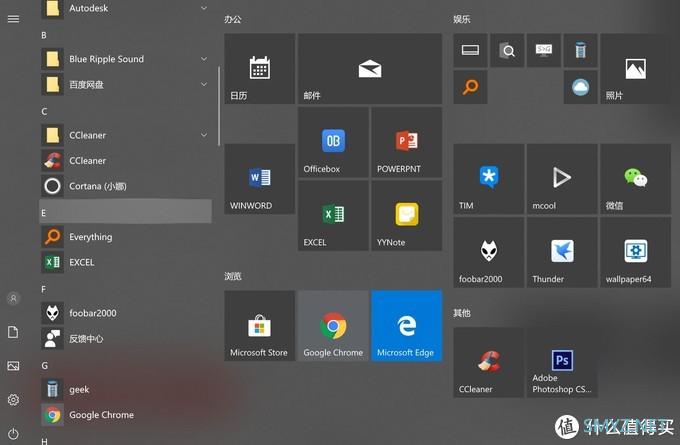Launch foobar2000 from the app list

coord(126,313)
